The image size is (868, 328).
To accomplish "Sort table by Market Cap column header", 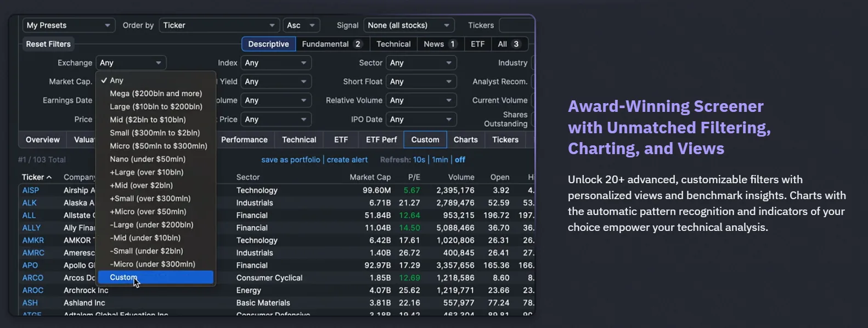I will (370, 177).
